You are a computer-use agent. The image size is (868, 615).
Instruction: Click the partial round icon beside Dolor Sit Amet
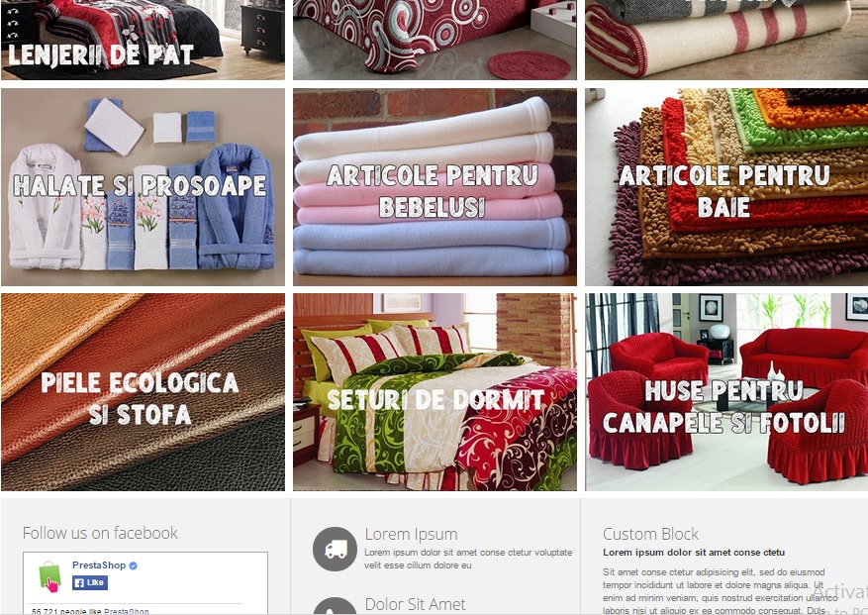pos(335,605)
